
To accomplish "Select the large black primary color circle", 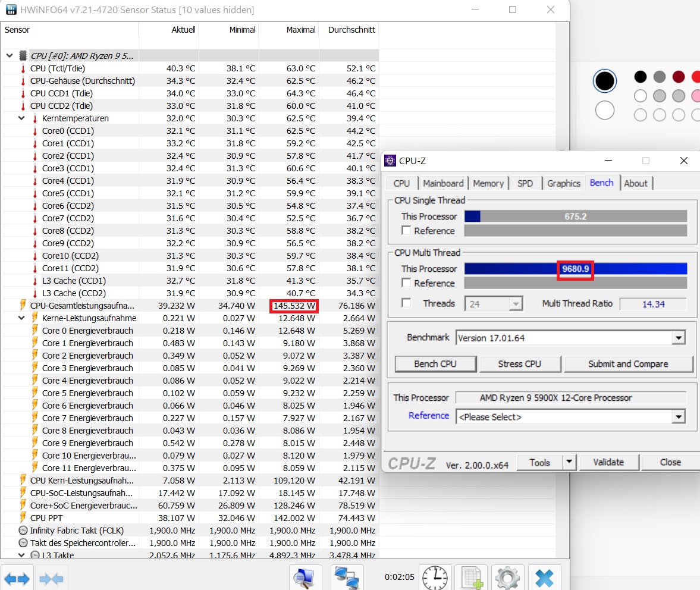I will pyautogui.click(x=604, y=81).
